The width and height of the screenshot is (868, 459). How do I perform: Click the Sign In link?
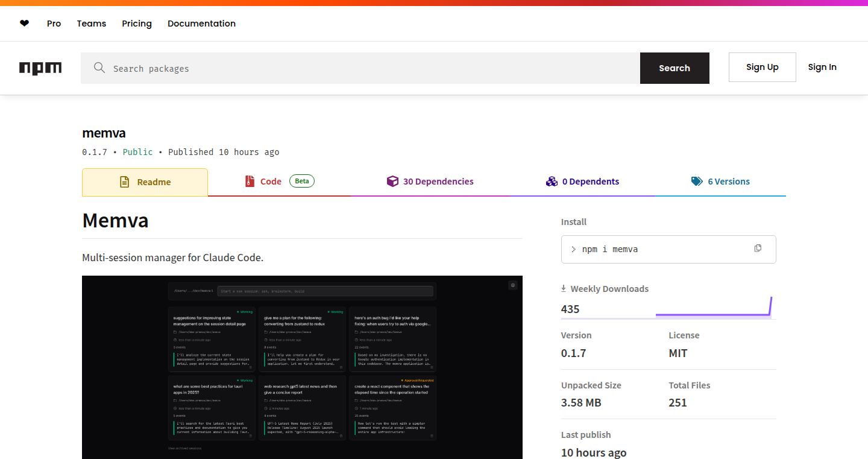tap(822, 67)
